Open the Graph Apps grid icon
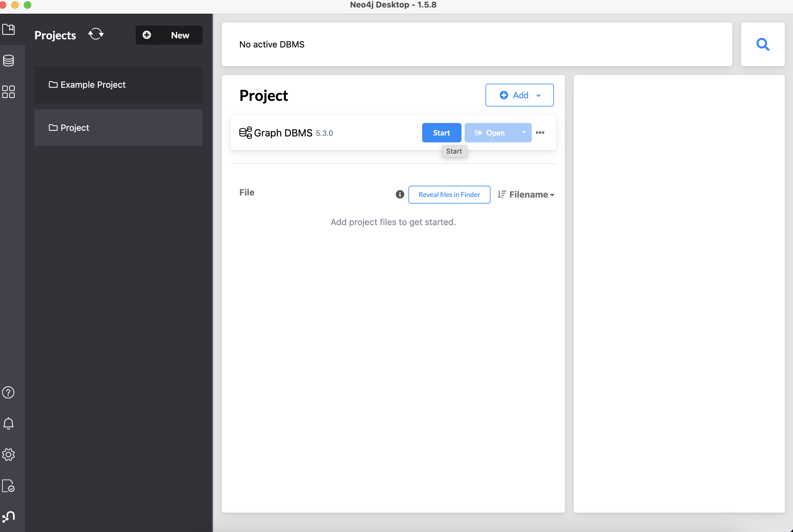Screen dimensions: 793x532 8,91
